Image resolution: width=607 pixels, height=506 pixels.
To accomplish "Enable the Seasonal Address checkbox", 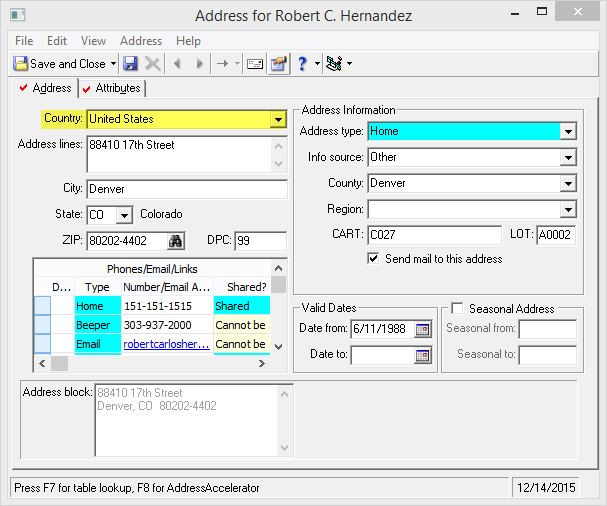I will pos(457,309).
